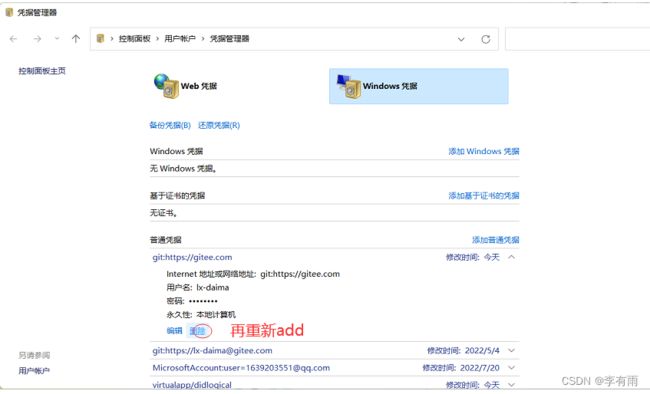Viewport: 650px width, 394px height.
Task: Click 编辑 for the gitee.com credential
Action: [174, 331]
